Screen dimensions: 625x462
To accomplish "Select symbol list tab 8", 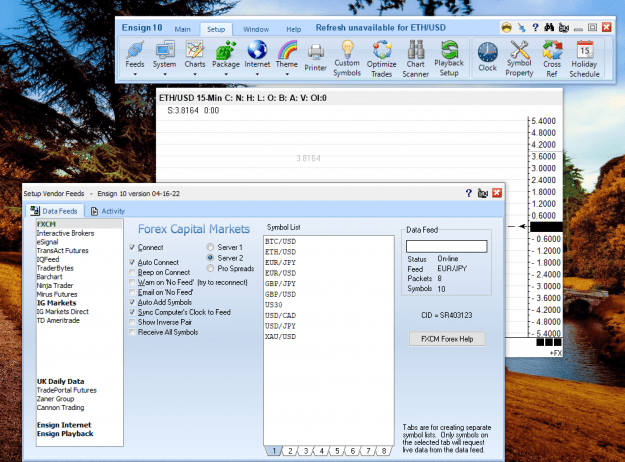I will 384,451.
